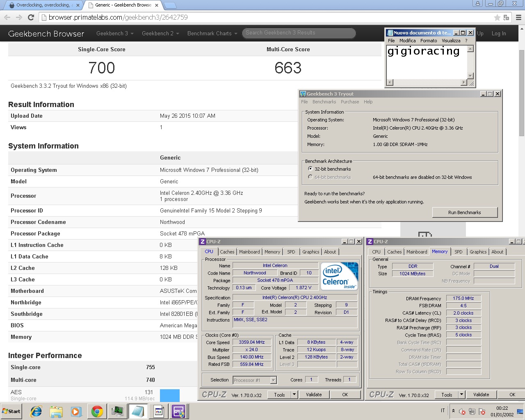
Task: Click the IT language indicator
Action: 443,411
